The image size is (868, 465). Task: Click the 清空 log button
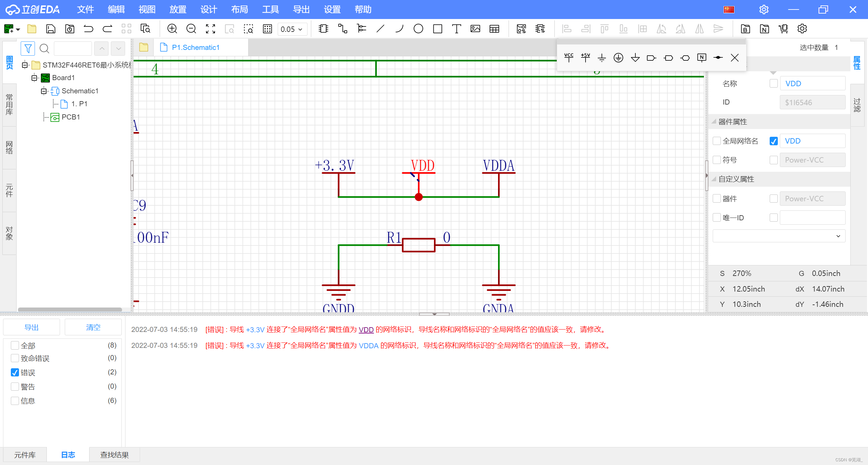pos(93,327)
